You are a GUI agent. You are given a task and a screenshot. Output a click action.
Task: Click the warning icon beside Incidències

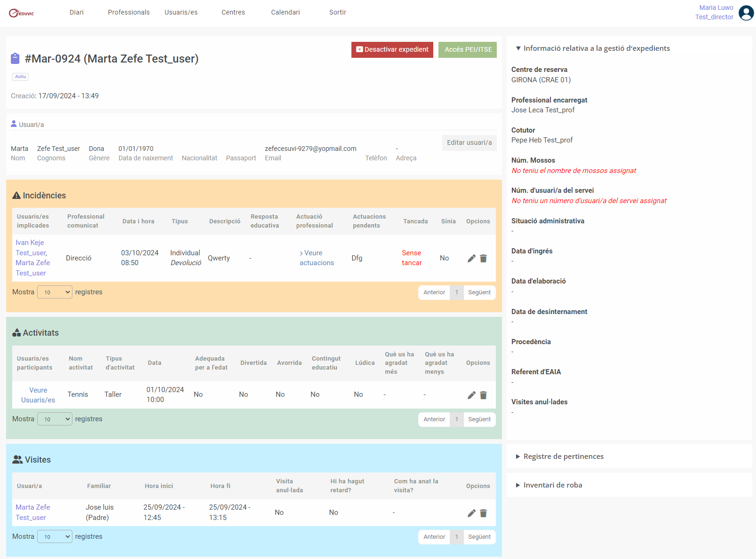coord(16,196)
